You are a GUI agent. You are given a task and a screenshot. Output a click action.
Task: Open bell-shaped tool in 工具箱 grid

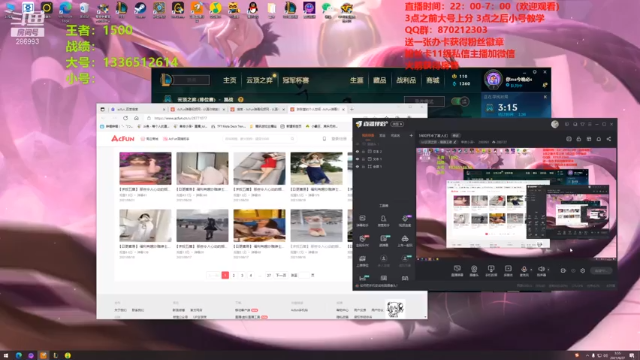[383, 219]
